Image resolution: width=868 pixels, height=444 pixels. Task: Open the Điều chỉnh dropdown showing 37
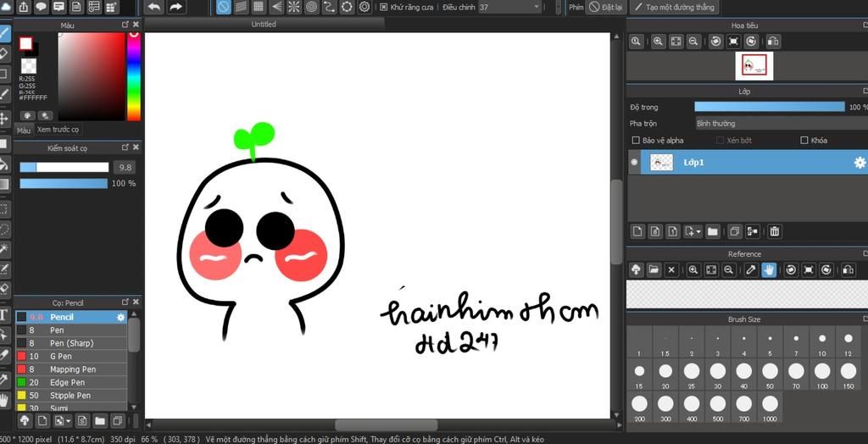click(509, 7)
